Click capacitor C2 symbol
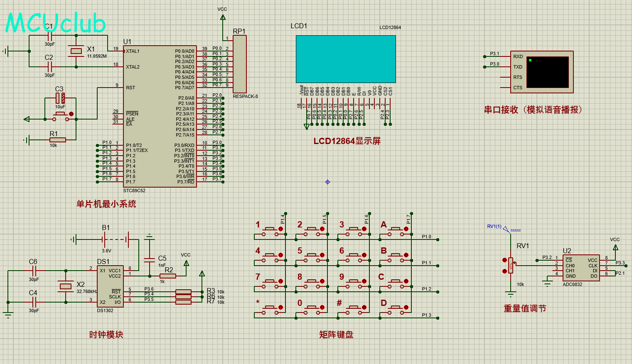The height and width of the screenshot is (364, 632). [50, 66]
